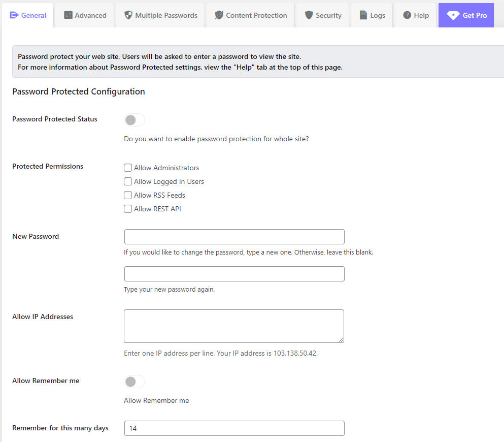Open the Help tab label
This screenshot has height=442, width=504.
click(x=421, y=15)
